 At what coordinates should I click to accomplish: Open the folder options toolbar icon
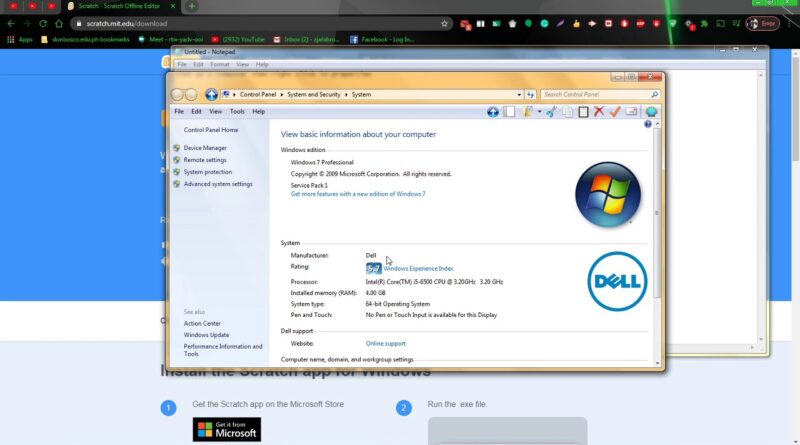(528, 112)
